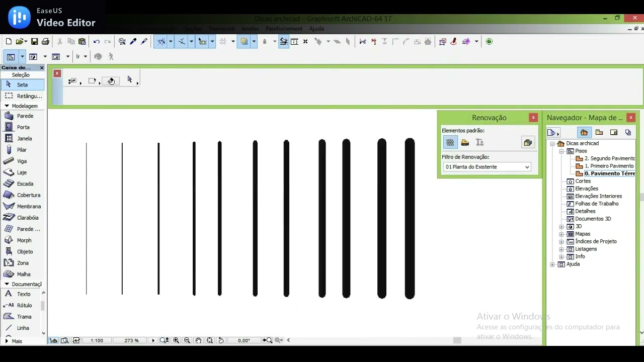Open the Reinforcement menu
This screenshot has height=362, width=644.
click(284, 29)
